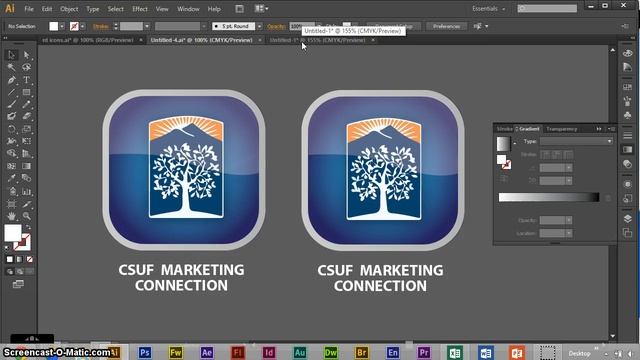This screenshot has width=640, height=360.
Task: Switch to the Stroke panel tab
Action: [x=504, y=129]
